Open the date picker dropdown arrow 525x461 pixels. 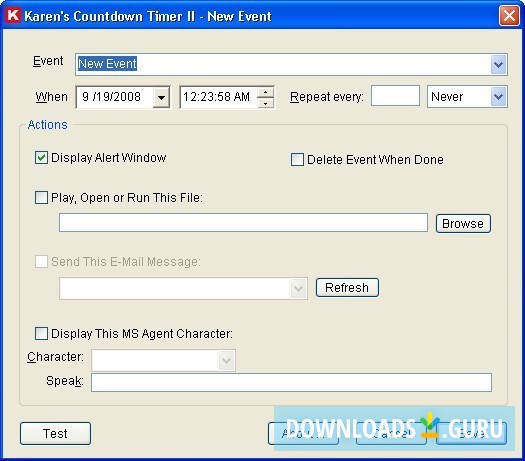coord(161,97)
